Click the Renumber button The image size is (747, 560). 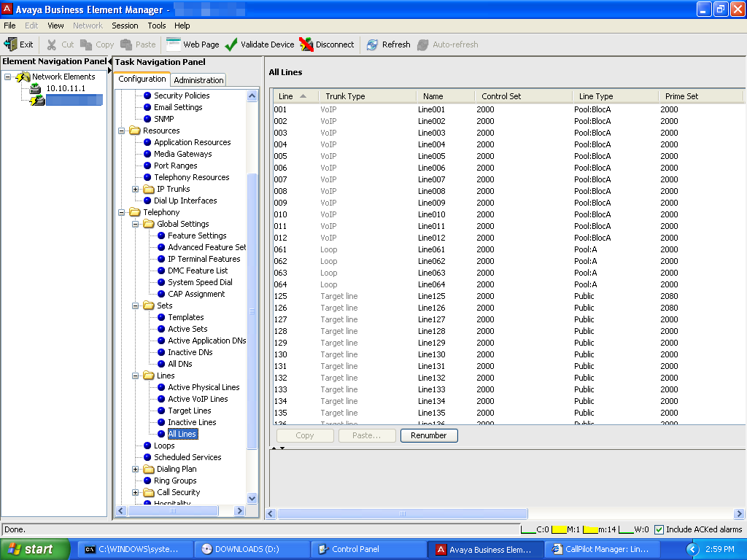429,435
